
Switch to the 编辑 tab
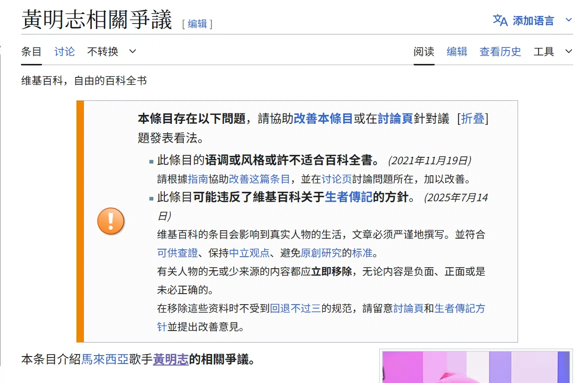coord(457,51)
